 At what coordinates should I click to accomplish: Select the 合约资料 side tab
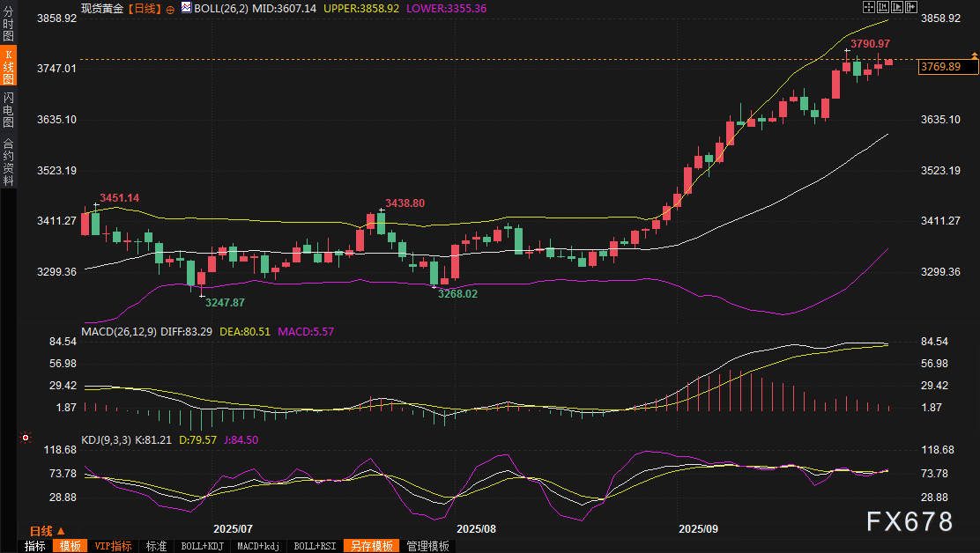[x=8, y=162]
